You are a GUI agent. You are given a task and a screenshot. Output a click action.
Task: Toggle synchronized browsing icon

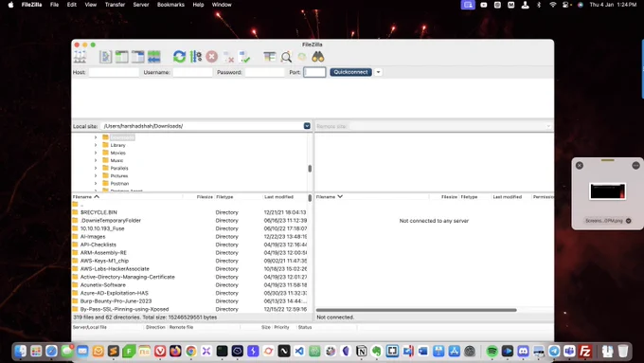click(x=302, y=57)
